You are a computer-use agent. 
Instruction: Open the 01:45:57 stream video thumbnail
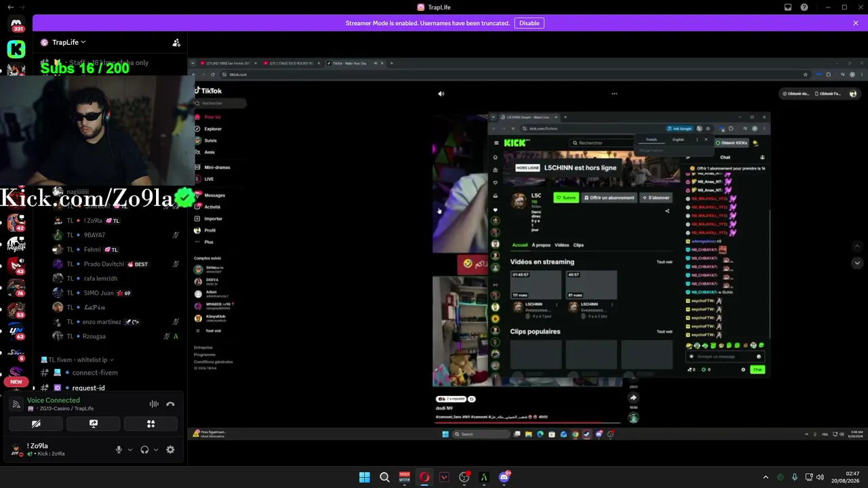coord(536,285)
